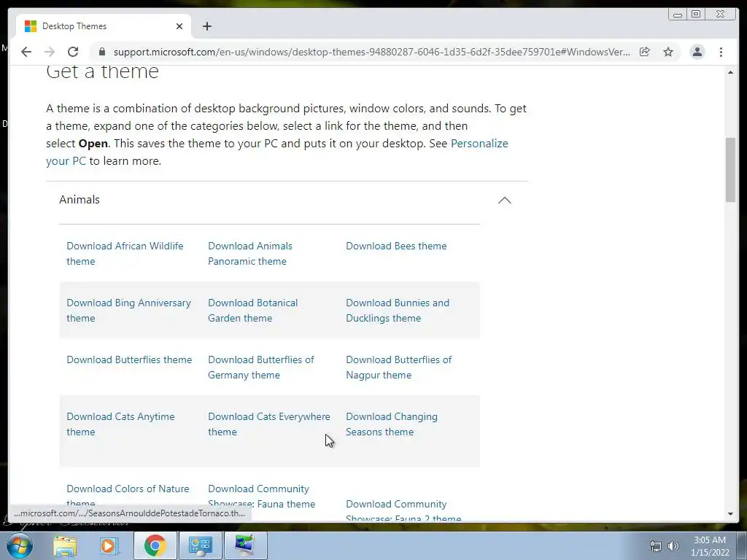Click the network tray icon
The image size is (747, 560).
click(x=656, y=546)
